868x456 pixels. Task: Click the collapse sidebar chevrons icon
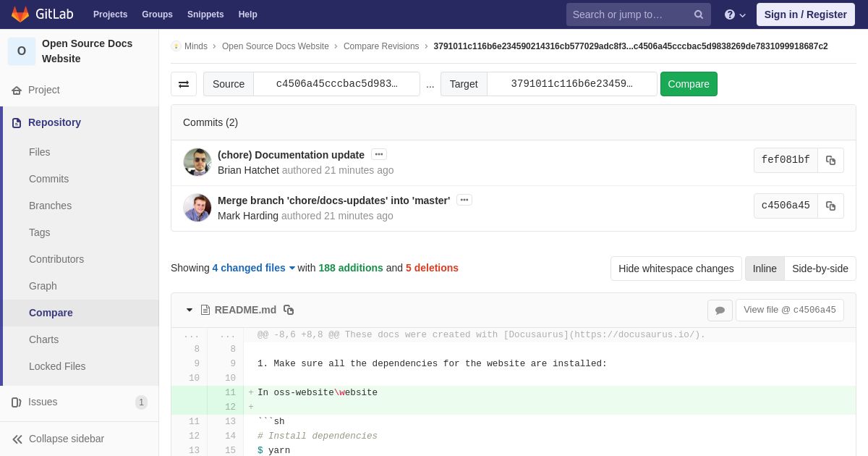pyautogui.click(x=17, y=439)
